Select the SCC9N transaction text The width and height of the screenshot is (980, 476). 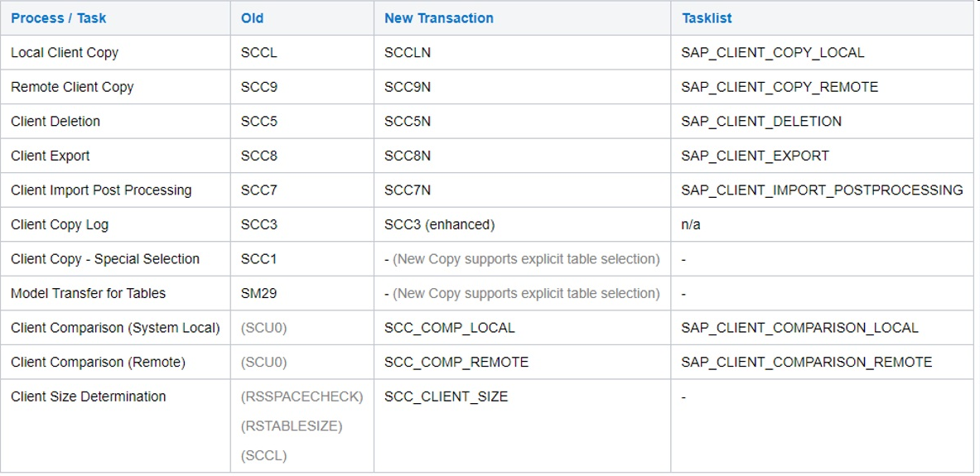click(408, 87)
